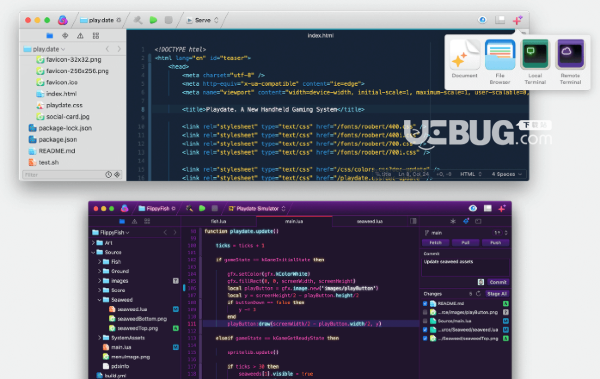Click the Commit button
This screenshot has width=600, height=379.
(498, 282)
